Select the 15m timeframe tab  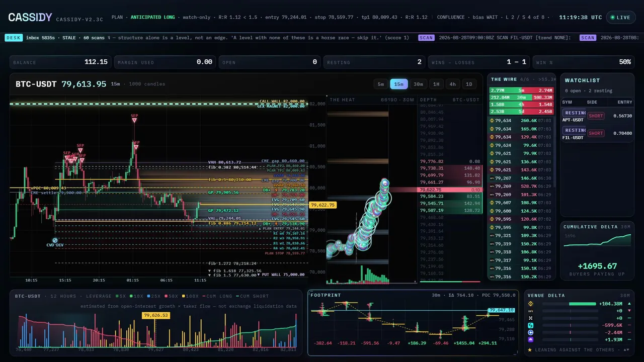399,84
